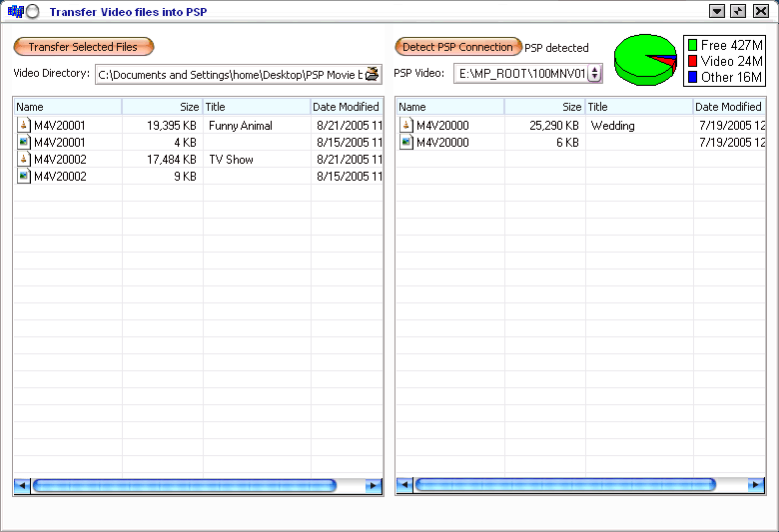Screen dimensions: 779x532
Task: Click left list scroll-left arrow
Action: [x=22, y=485]
